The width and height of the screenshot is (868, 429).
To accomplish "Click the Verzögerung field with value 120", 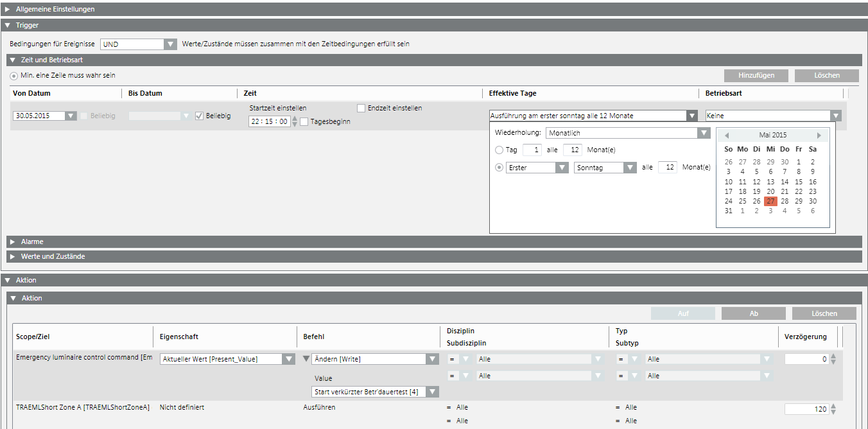I will [806, 409].
